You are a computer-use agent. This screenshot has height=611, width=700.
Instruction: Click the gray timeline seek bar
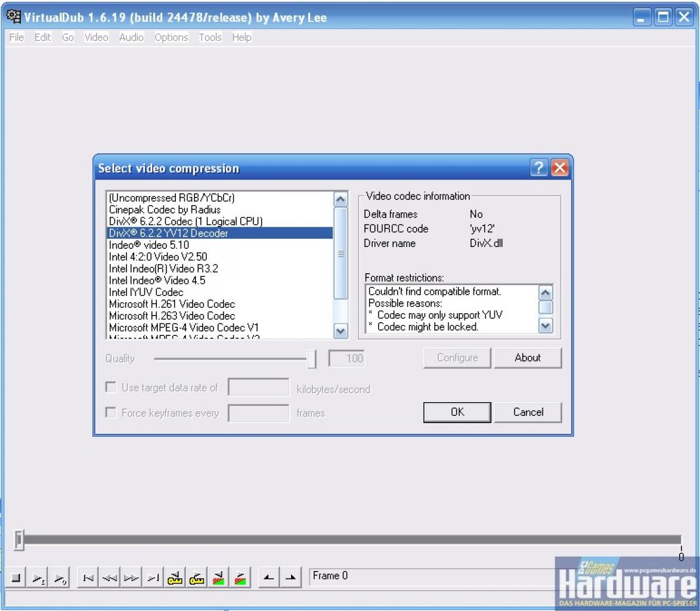(x=352, y=539)
